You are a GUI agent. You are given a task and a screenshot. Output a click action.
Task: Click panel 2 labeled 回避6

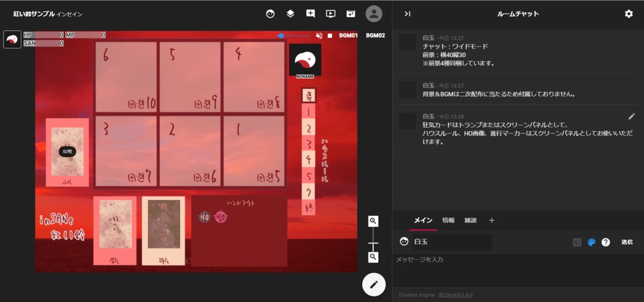click(190, 151)
